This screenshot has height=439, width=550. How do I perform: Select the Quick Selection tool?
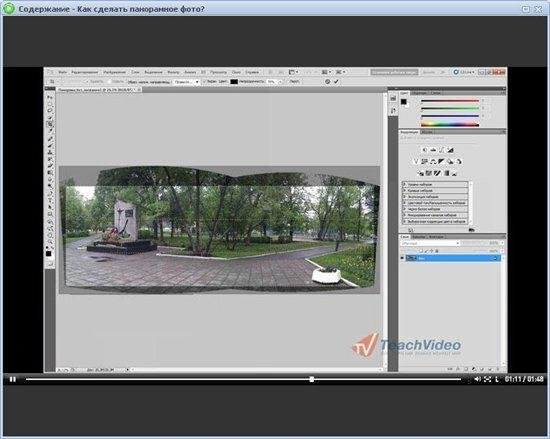[x=50, y=117]
